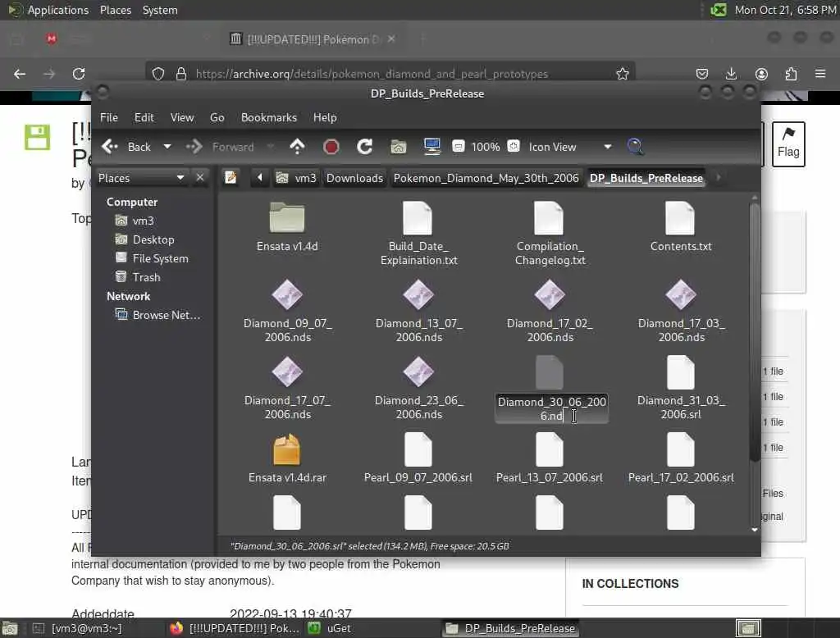Select Diamond_23_06_2006.nds file icon
Screen dimensions: 840x638
(x=418, y=372)
